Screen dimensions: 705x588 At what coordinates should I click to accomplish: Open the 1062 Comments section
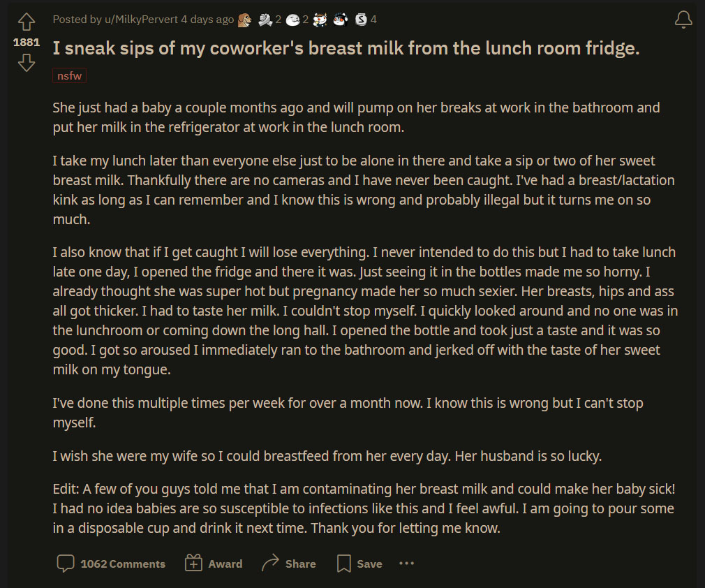[x=111, y=564]
